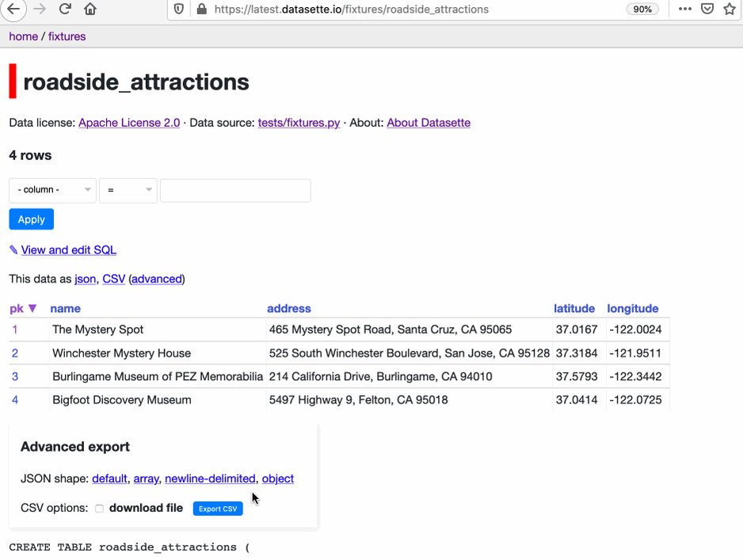Go back with the browser back arrow
This screenshot has height=560, width=743.
13,9
